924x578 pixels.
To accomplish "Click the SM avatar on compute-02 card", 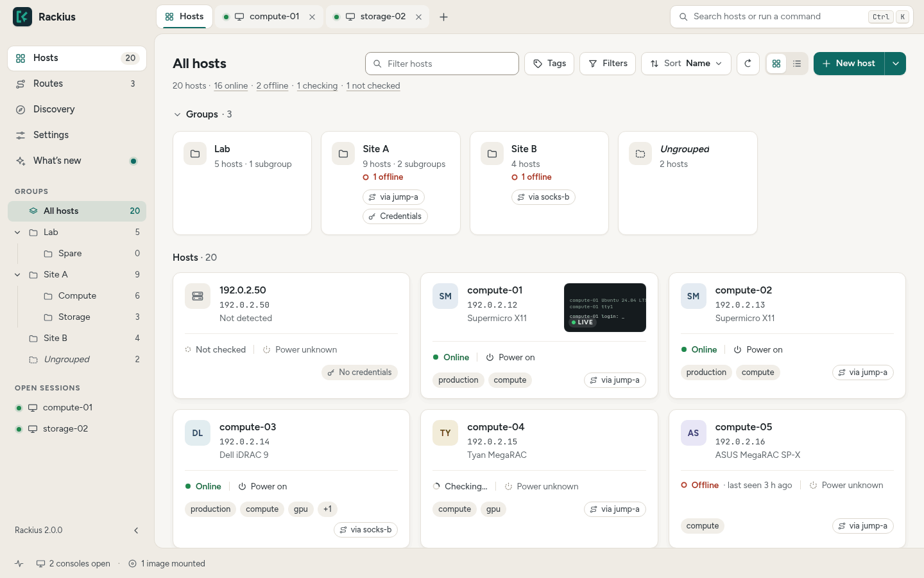I will pyautogui.click(x=694, y=296).
